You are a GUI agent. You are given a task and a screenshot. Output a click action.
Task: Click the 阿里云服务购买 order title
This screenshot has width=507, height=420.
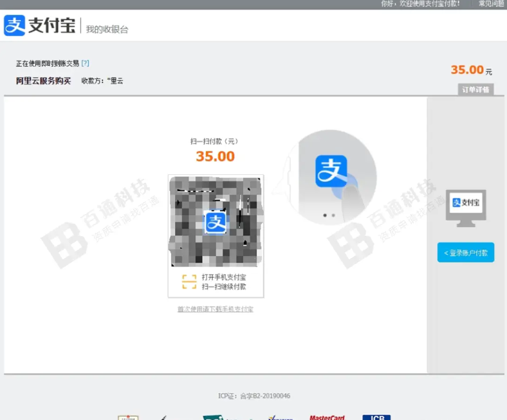tap(43, 81)
